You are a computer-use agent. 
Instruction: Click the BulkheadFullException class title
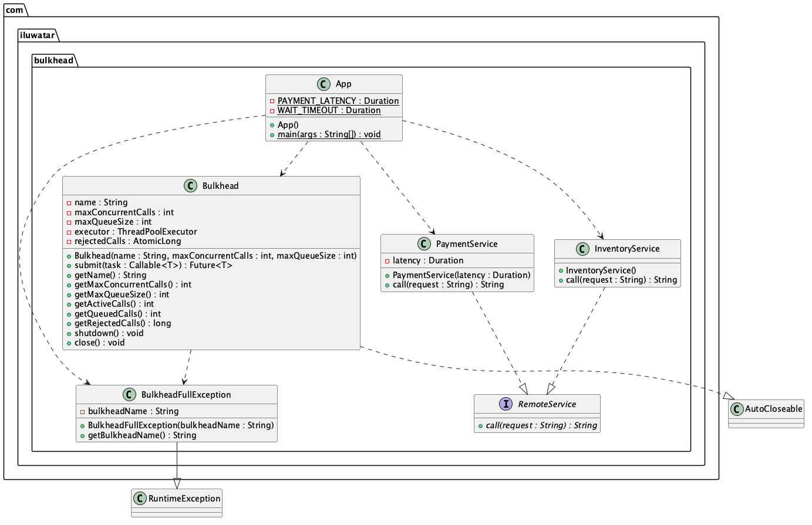pyautogui.click(x=186, y=395)
